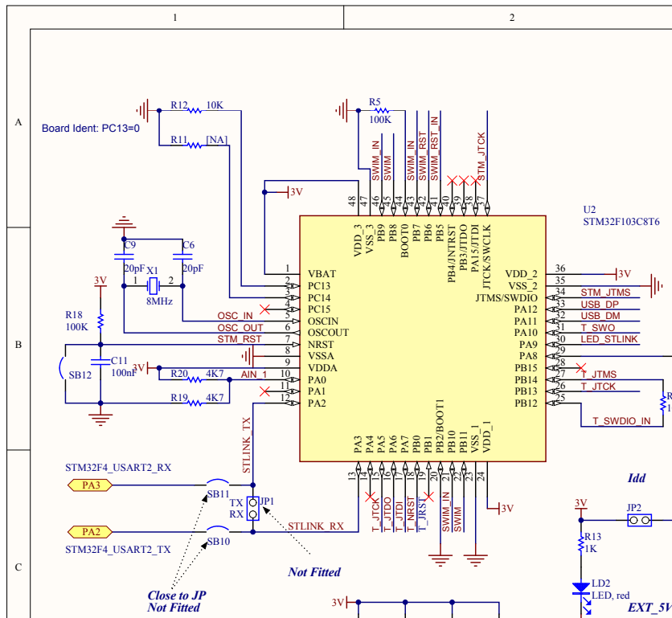Click the T_SWDIO_IN net label
This screenshot has width=672, height=618.
(x=621, y=421)
